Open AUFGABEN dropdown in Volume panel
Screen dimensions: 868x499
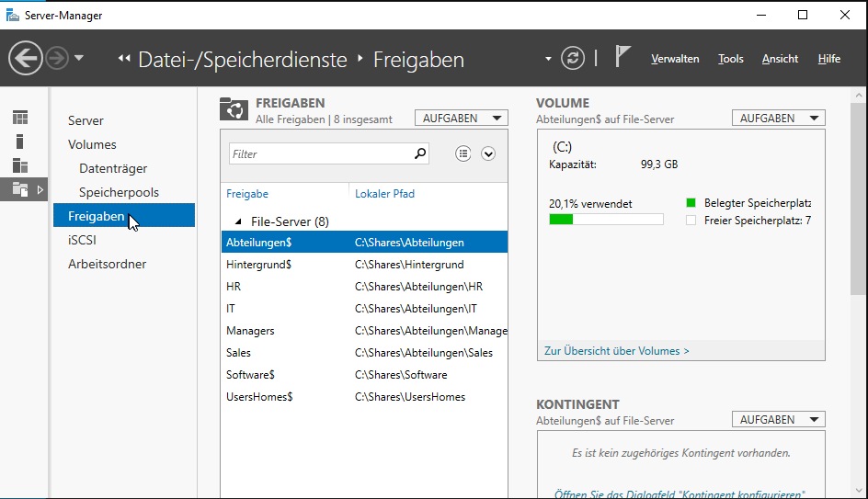coord(778,118)
